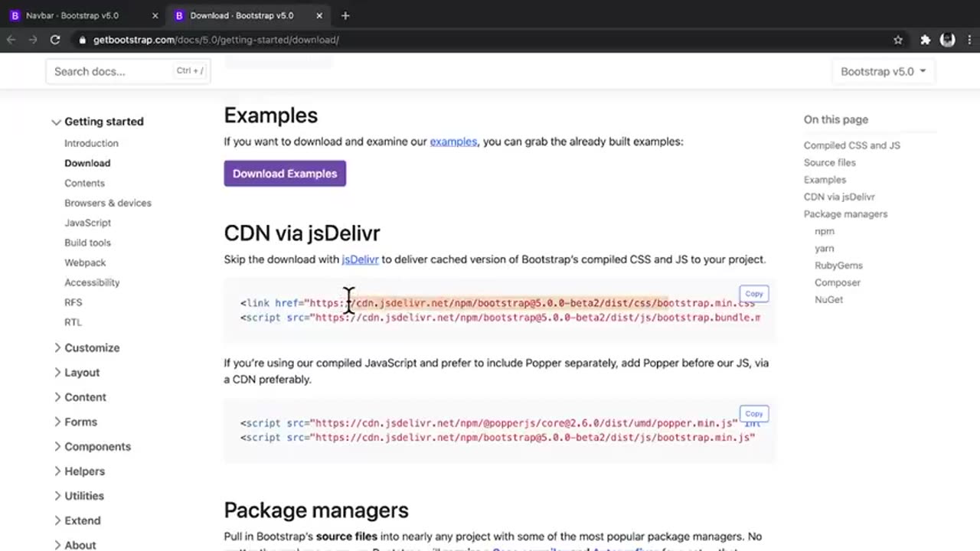This screenshot has height=551, width=980.
Task: Jump to Package managers in page nav
Action: [845, 214]
